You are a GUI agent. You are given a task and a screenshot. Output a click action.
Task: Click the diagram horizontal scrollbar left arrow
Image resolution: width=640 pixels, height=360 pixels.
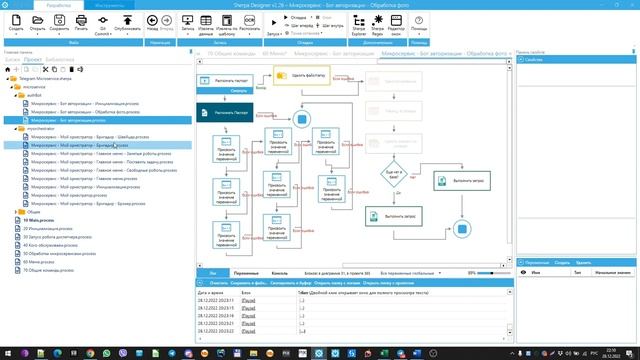tap(200, 266)
